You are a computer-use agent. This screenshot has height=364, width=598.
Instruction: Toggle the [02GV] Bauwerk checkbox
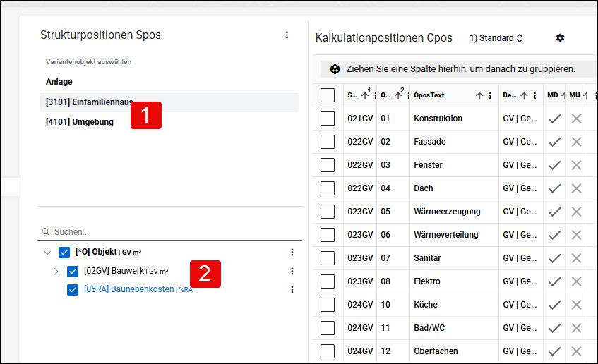click(x=73, y=272)
